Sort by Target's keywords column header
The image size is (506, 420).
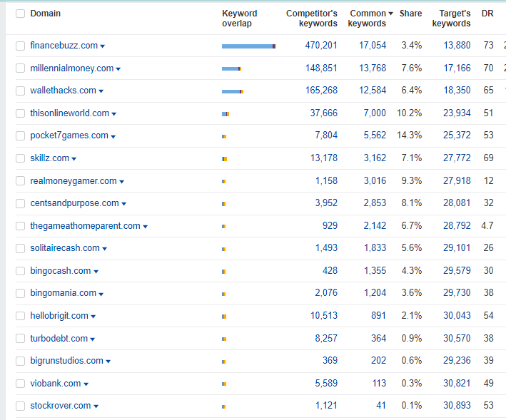coord(452,19)
